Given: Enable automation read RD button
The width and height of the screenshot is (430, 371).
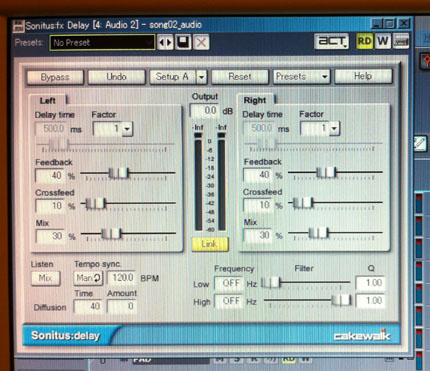Looking at the screenshot, I should tap(365, 41).
